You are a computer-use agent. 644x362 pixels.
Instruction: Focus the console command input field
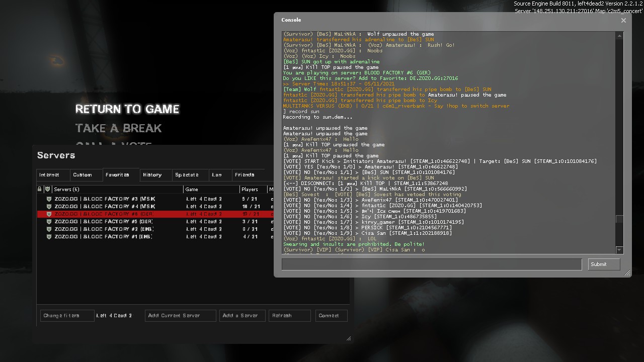click(431, 264)
